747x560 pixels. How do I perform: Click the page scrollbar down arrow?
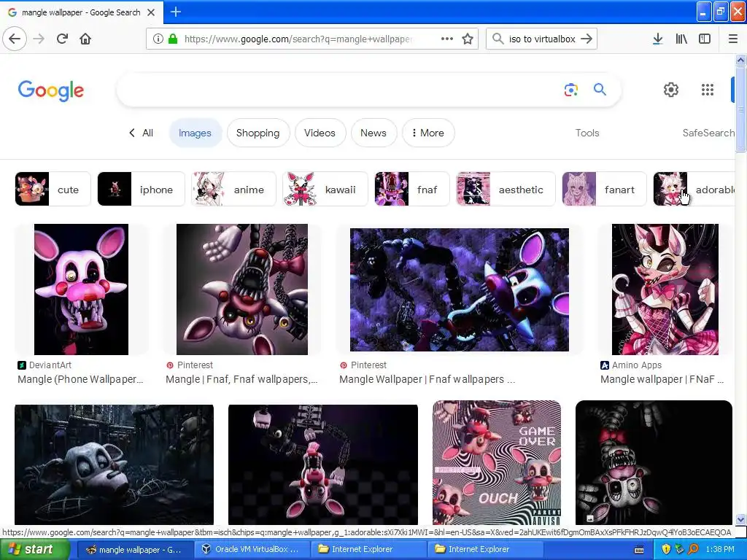[x=740, y=519]
